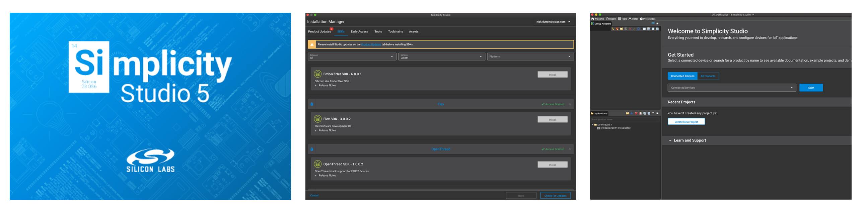This screenshot has height=210, width=868.
Task: Install the EmberZNet SDK 6.8.0.1
Action: [x=552, y=75]
